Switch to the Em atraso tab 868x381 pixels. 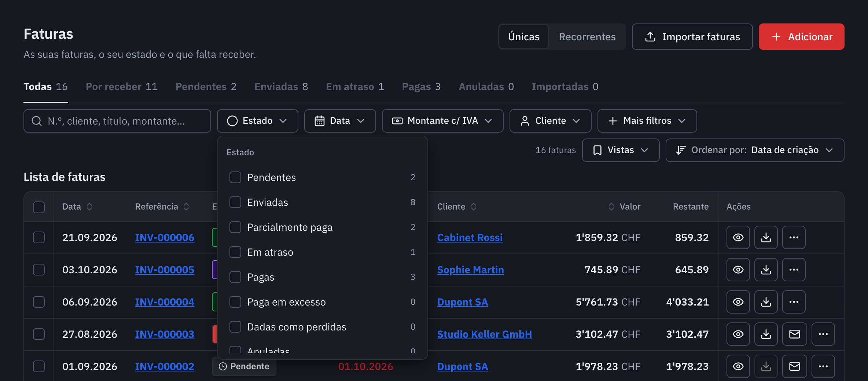click(x=355, y=87)
